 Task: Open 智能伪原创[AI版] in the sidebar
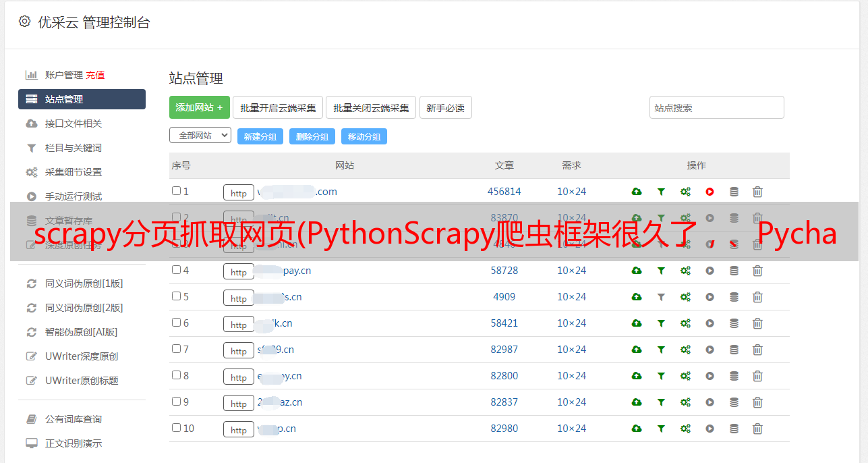(81, 332)
